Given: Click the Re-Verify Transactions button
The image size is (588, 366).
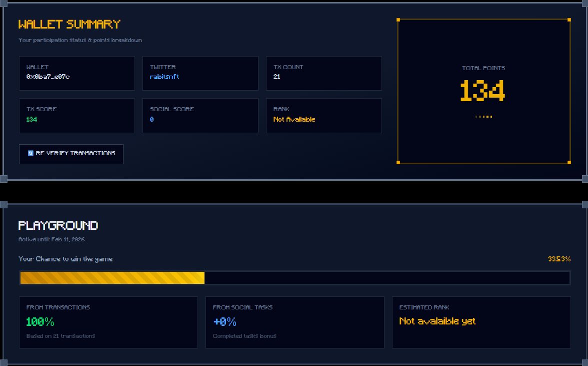Looking at the screenshot, I should 71,154.
